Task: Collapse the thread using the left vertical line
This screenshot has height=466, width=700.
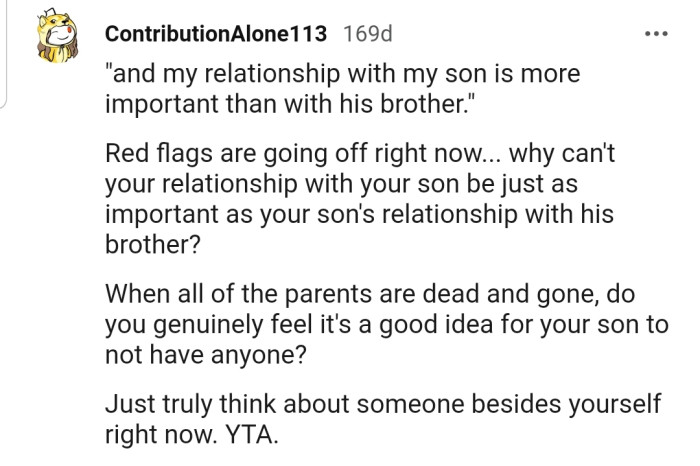Action: point(3,54)
